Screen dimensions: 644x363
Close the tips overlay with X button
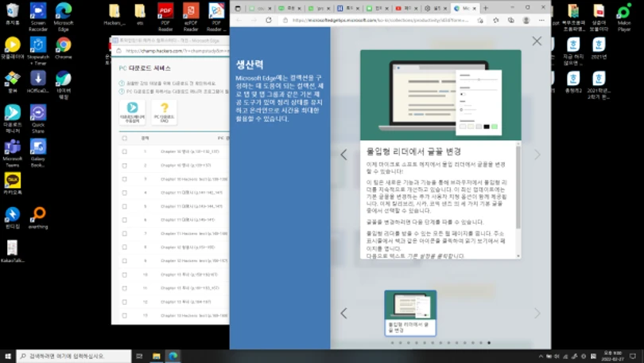tap(537, 41)
